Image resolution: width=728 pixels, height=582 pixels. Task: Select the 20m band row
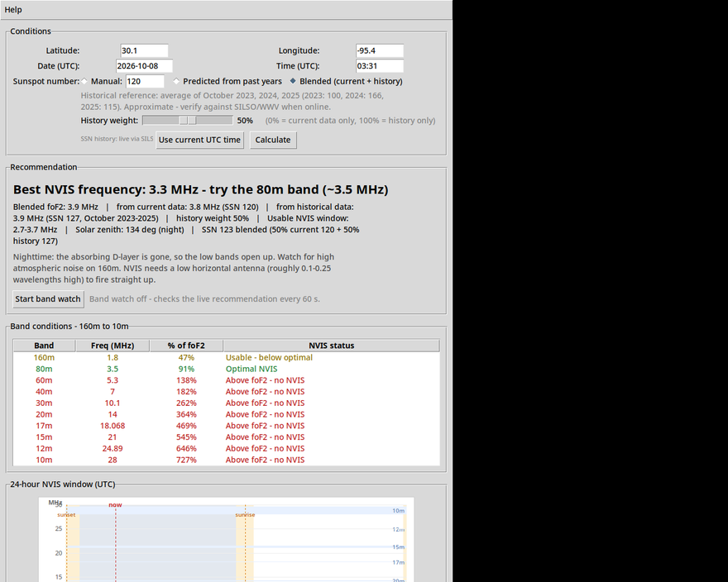click(x=227, y=414)
